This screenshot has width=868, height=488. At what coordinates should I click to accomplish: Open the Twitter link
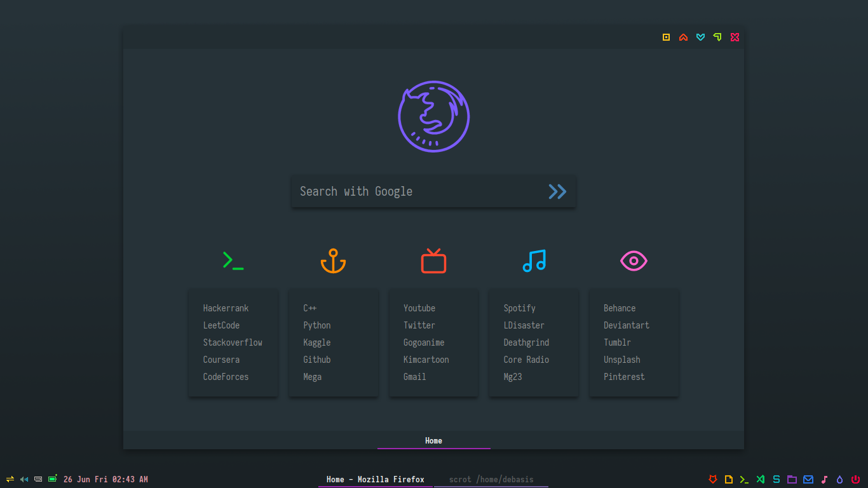coord(419,325)
